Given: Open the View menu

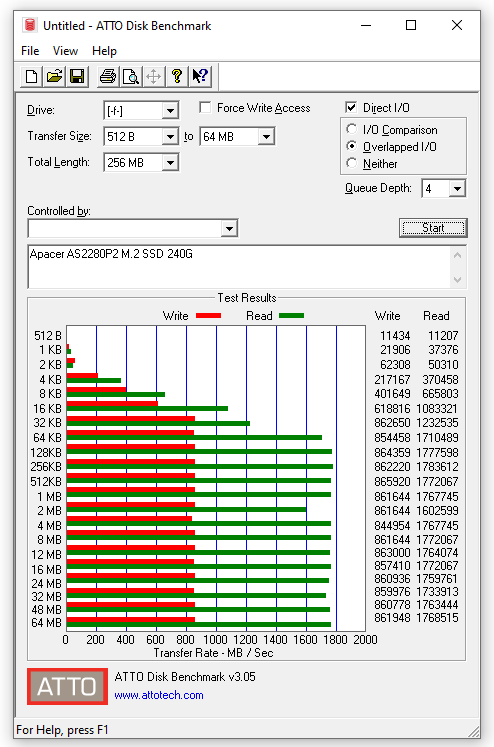Looking at the screenshot, I should (65, 51).
